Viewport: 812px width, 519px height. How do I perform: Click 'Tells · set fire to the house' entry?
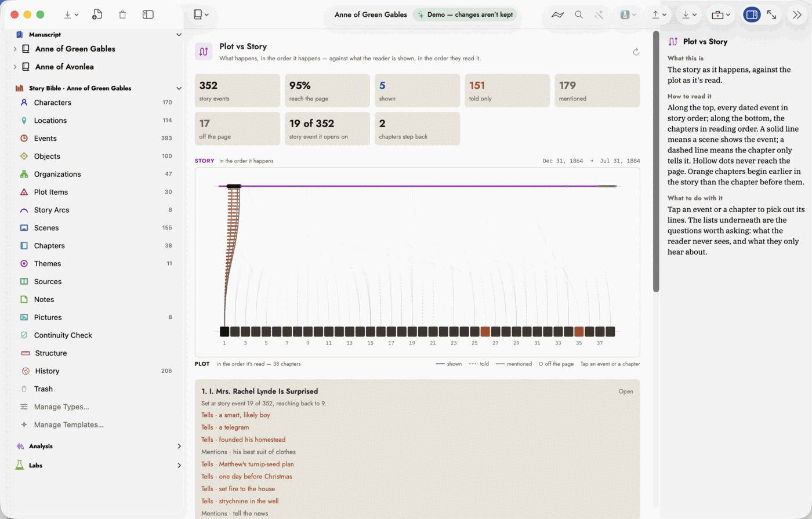pos(238,489)
